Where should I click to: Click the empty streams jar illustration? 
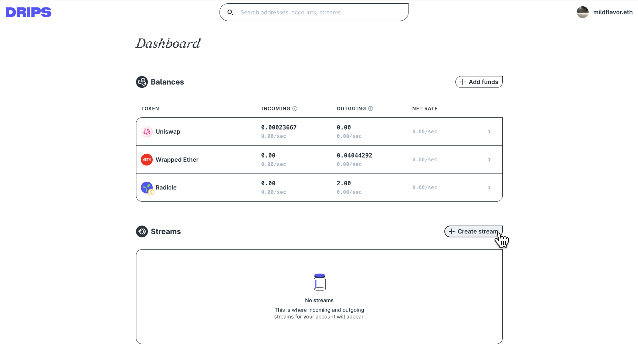click(320, 282)
